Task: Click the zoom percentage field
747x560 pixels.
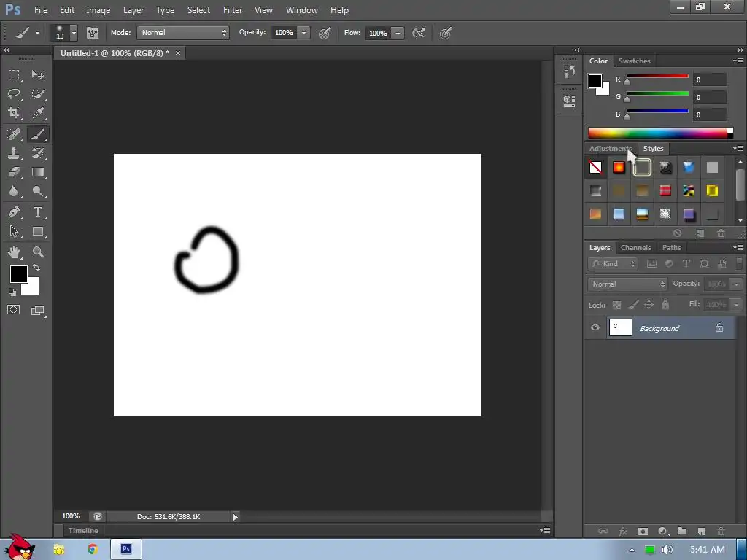Action: (71, 516)
